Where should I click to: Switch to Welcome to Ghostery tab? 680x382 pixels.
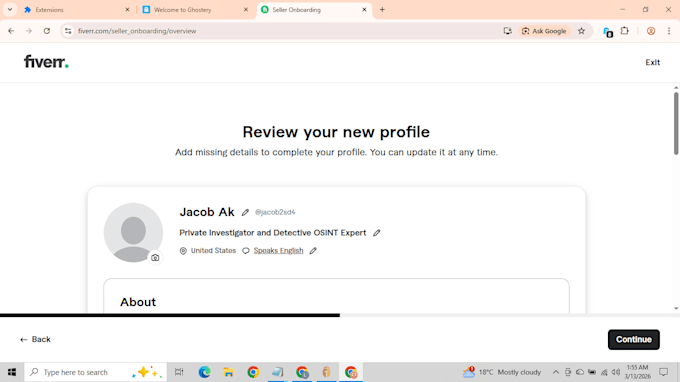(194, 10)
